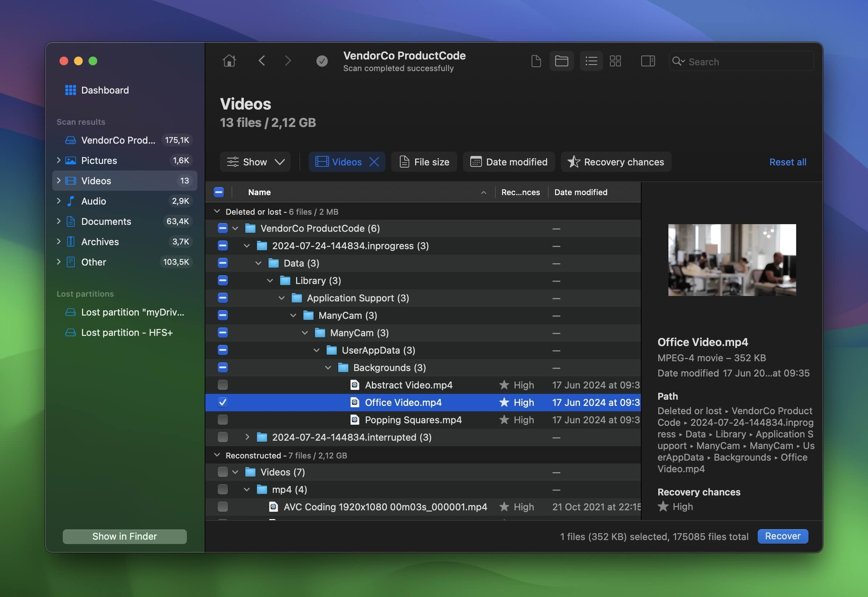Image resolution: width=868 pixels, height=597 pixels.
Task: Click the scan completed checkmark icon
Action: click(322, 61)
